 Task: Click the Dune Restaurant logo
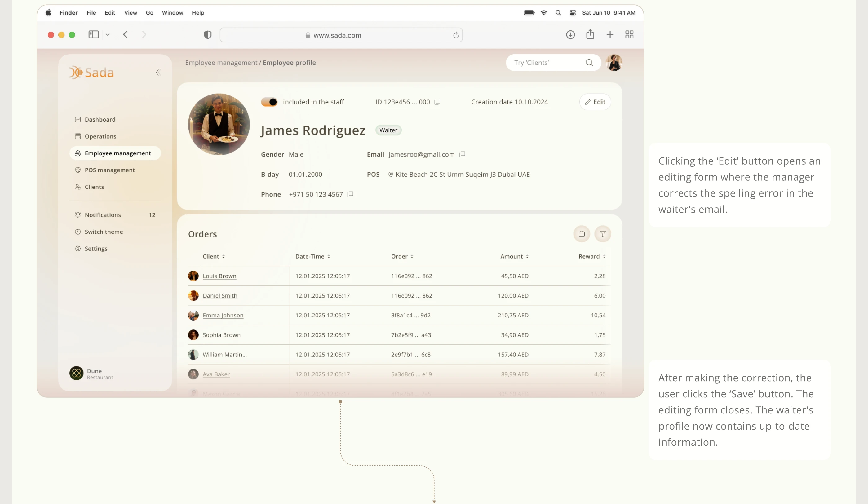click(77, 373)
